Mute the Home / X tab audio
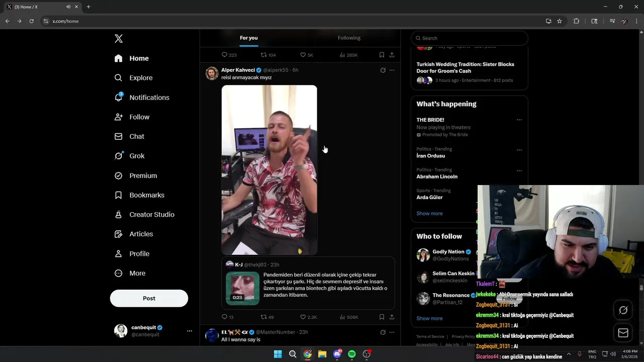Viewport: 644px width, 362px height. coord(68,7)
